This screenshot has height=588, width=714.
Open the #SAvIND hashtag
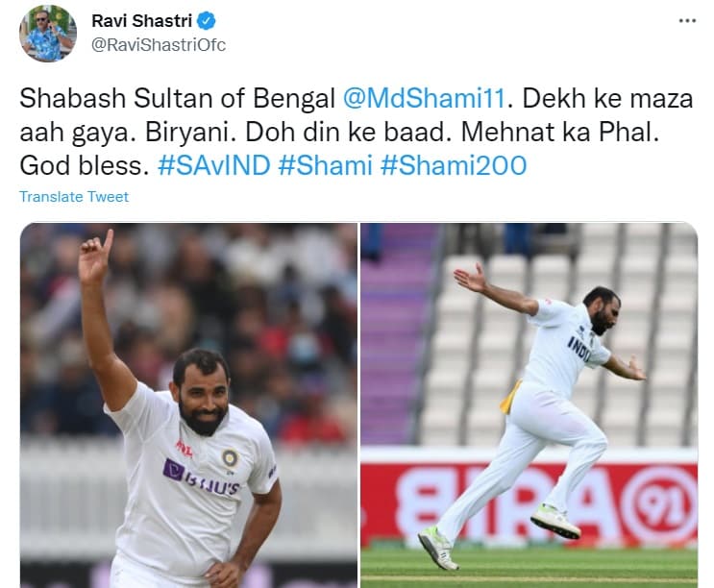tap(213, 165)
